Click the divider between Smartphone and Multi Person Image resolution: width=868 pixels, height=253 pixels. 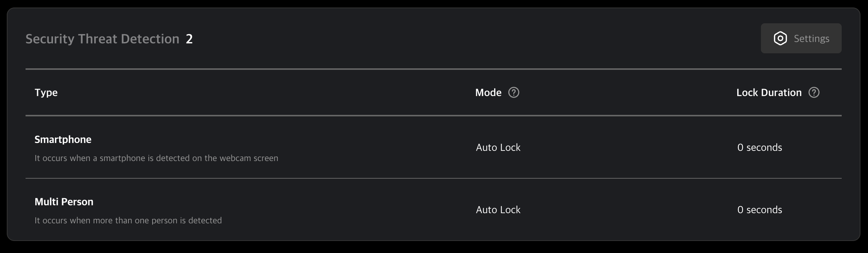pos(433,178)
